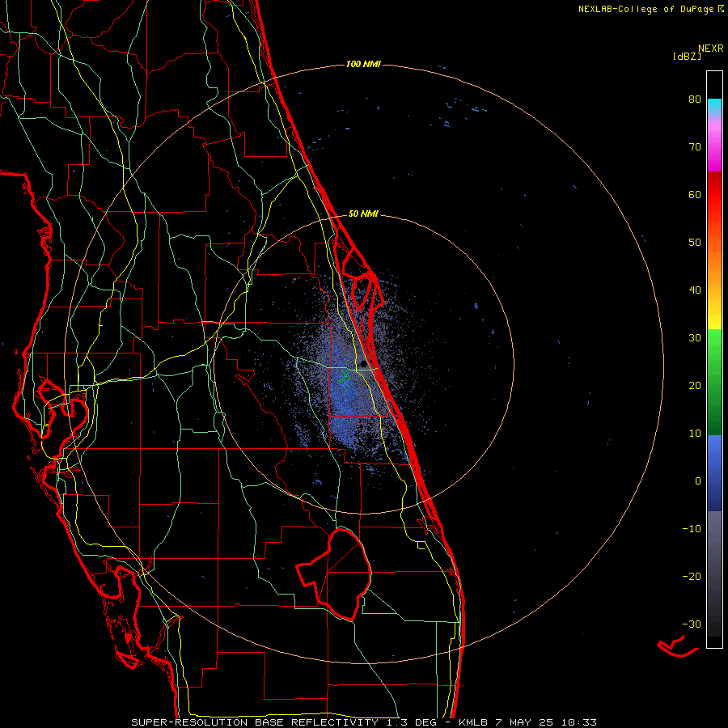Click the 80 value on the dBZ scale

(695, 99)
